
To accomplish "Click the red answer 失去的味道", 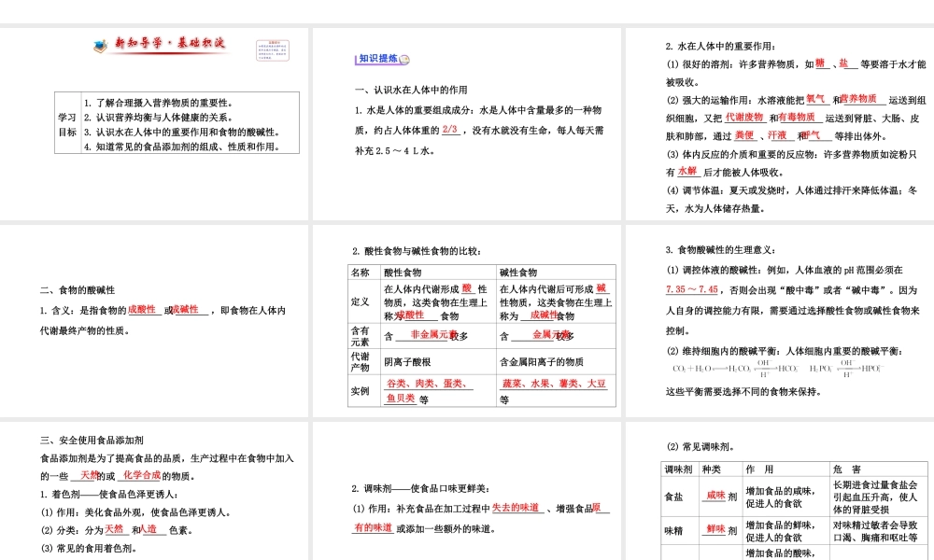I will 516,508.
